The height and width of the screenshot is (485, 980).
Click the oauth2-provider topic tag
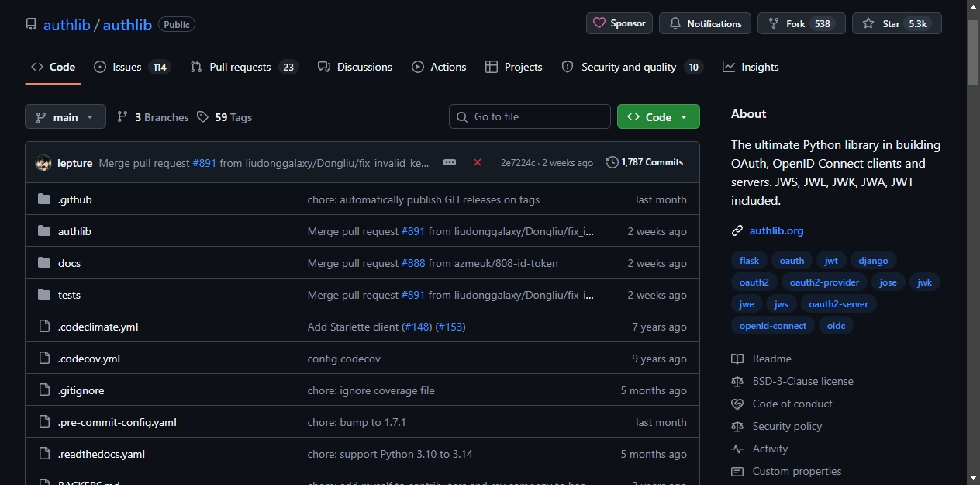pos(824,282)
